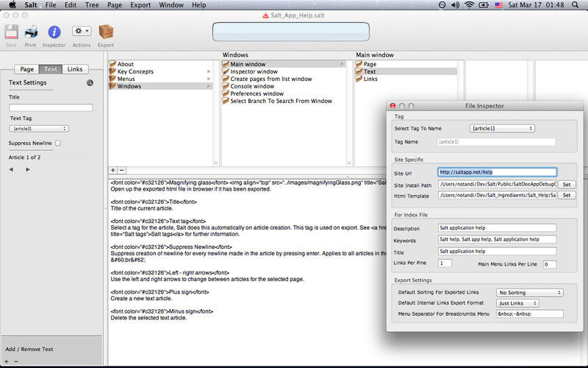Click the Tag Name field
The image size is (588, 368).
click(497, 141)
